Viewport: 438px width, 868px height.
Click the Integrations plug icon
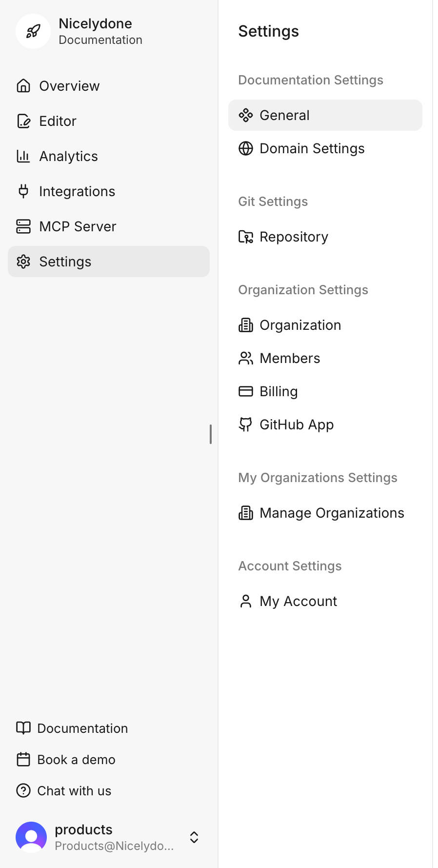pyautogui.click(x=23, y=191)
